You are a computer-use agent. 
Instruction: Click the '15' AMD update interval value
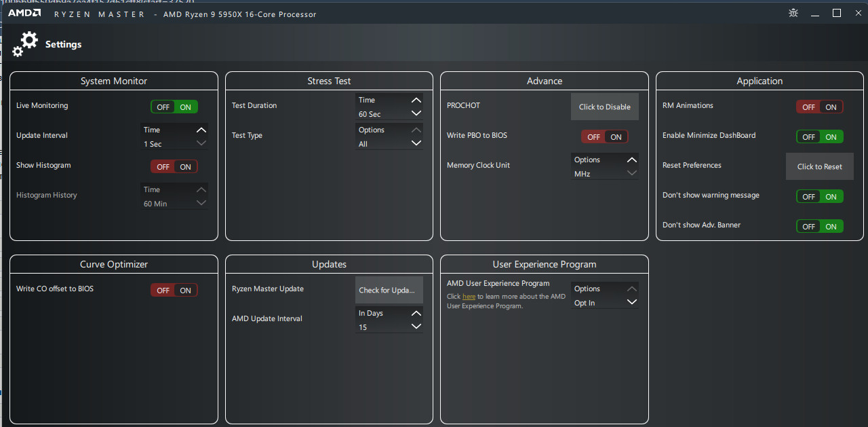tap(363, 327)
